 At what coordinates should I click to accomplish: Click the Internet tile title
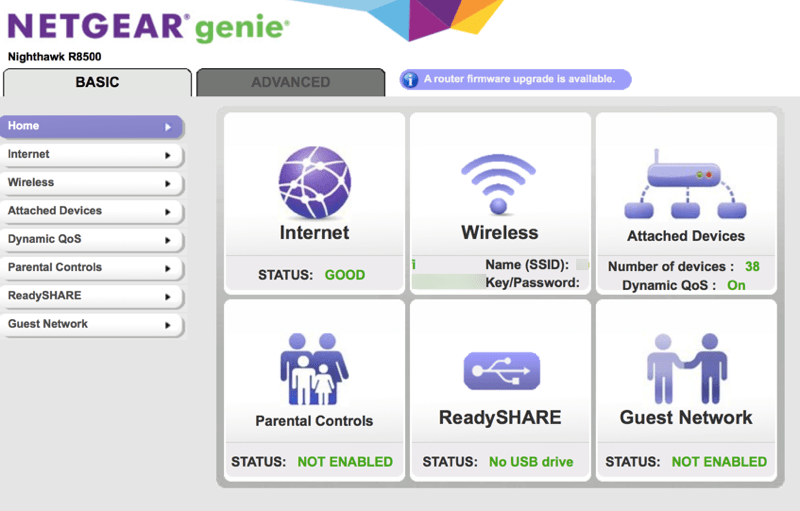click(314, 233)
